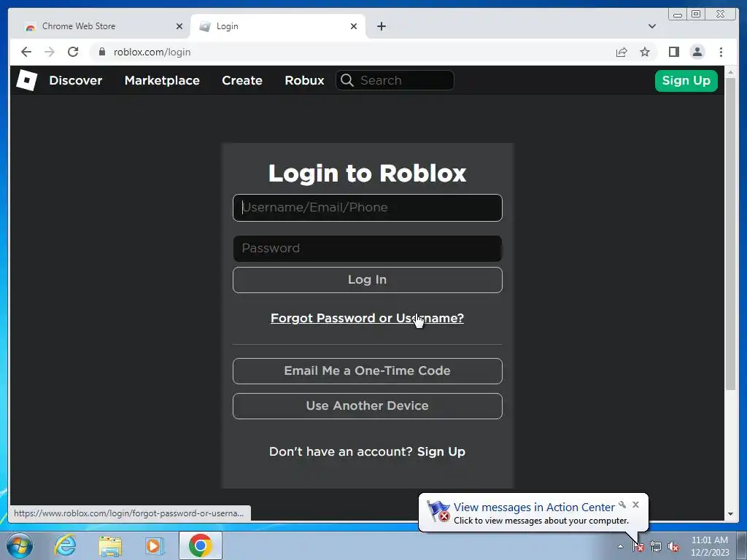Click the Action Center flag tray icon
Screen dimensions: 747x560
(638, 546)
